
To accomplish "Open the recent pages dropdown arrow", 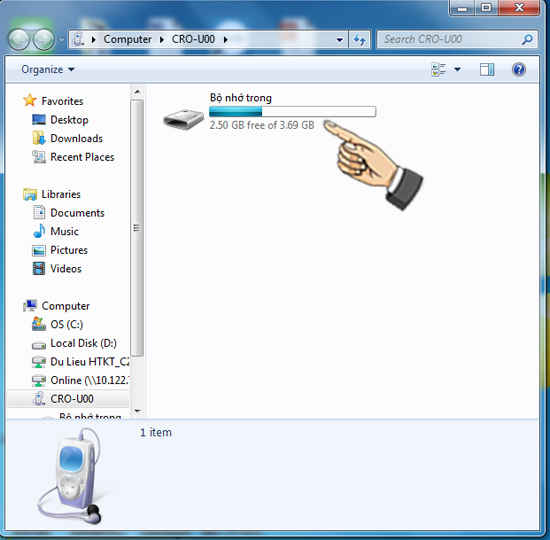I will [x=61, y=40].
